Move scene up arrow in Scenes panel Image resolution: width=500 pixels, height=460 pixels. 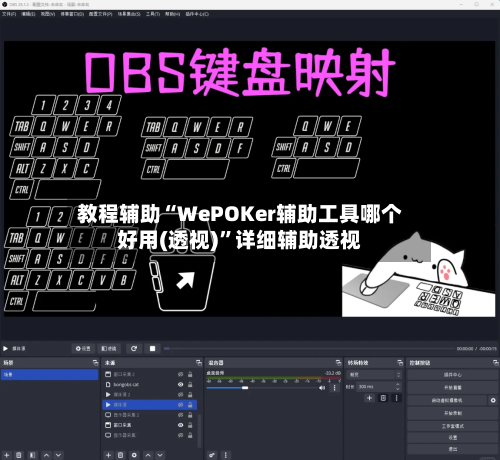click(x=46, y=455)
